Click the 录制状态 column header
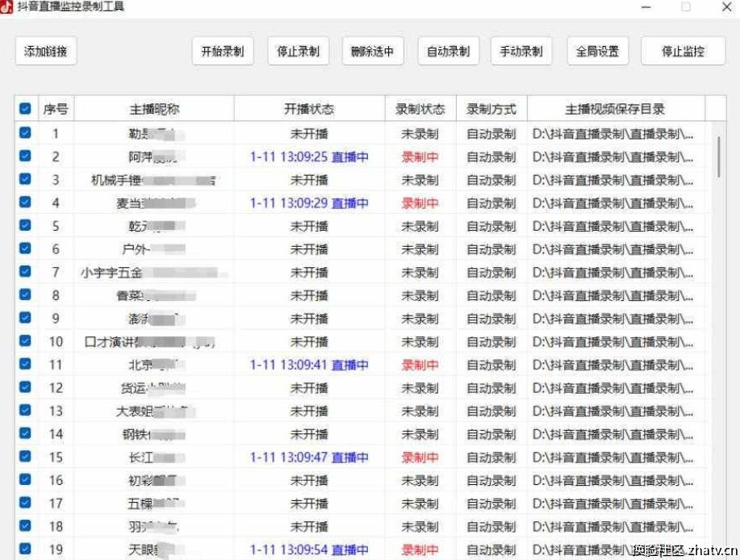The height and width of the screenshot is (560, 740). pyautogui.click(x=420, y=109)
